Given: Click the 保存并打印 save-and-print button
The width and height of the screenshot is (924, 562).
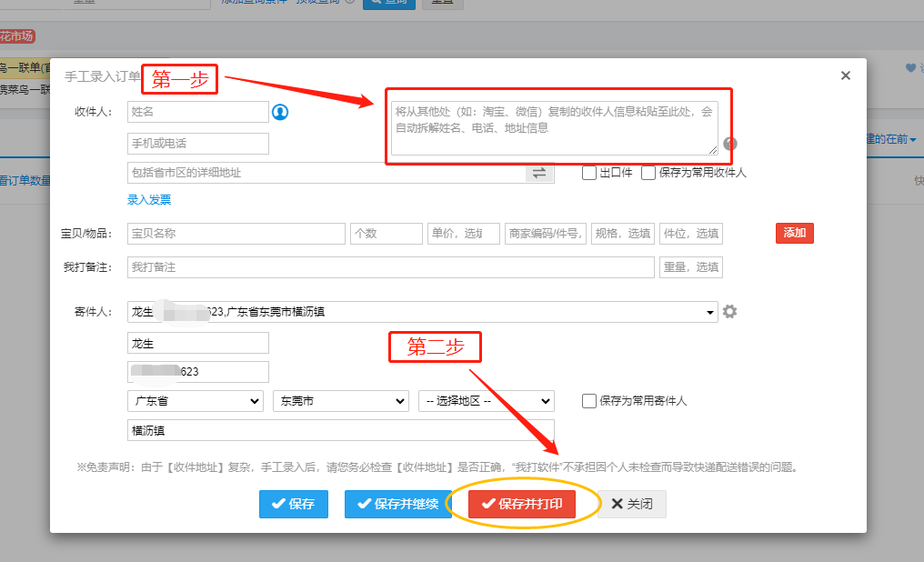Looking at the screenshot, I should coord(522,504).
